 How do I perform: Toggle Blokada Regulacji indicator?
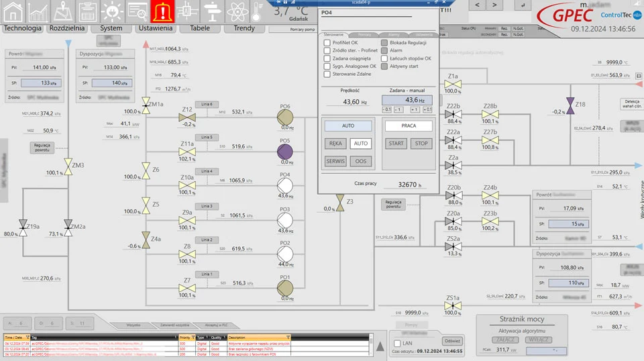[x=384, y=43]
